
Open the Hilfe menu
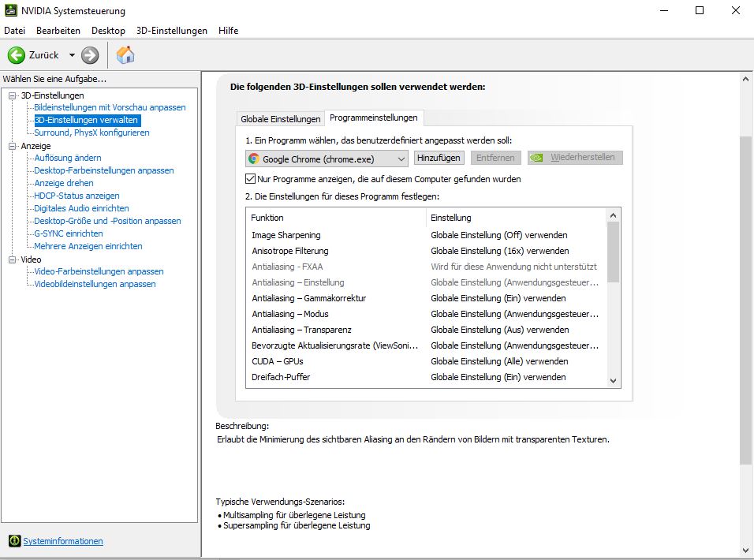click(228, 31)
